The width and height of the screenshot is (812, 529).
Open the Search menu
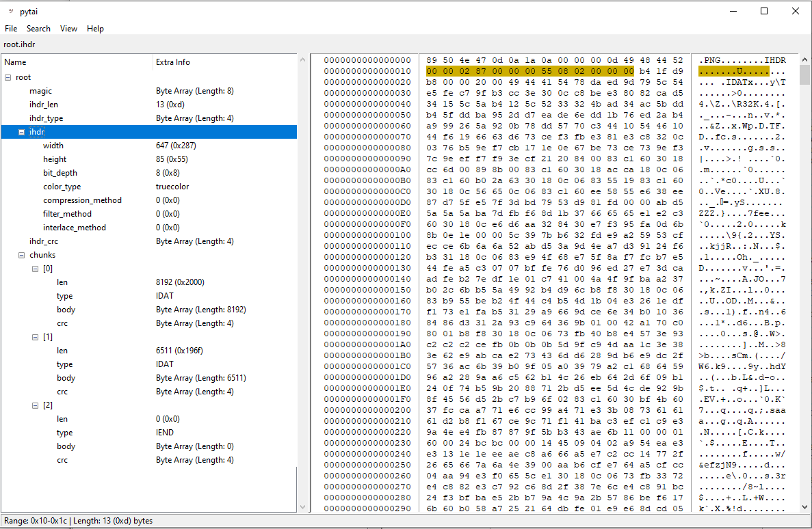coord(38,29)
